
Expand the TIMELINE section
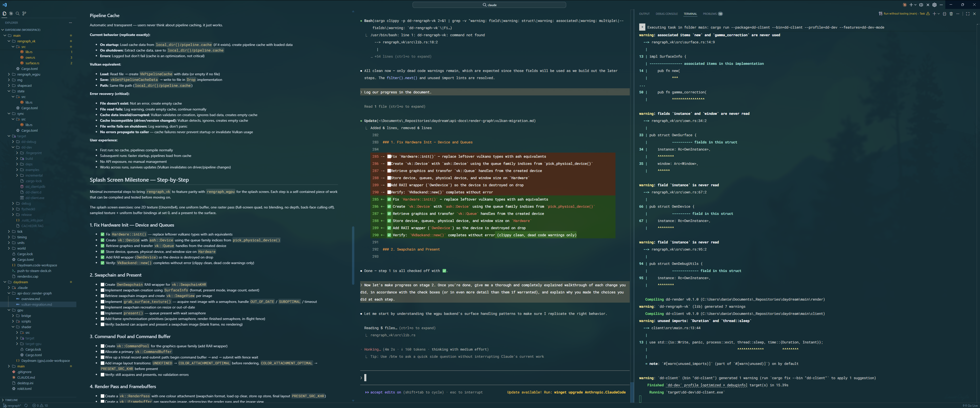(x=11, y=400)
